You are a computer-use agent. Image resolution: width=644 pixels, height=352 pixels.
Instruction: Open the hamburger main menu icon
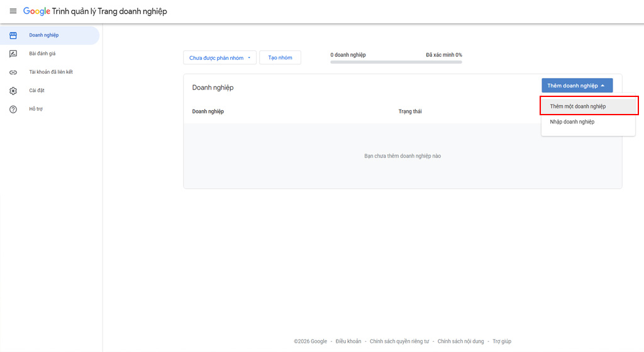(x=13, y=11)
